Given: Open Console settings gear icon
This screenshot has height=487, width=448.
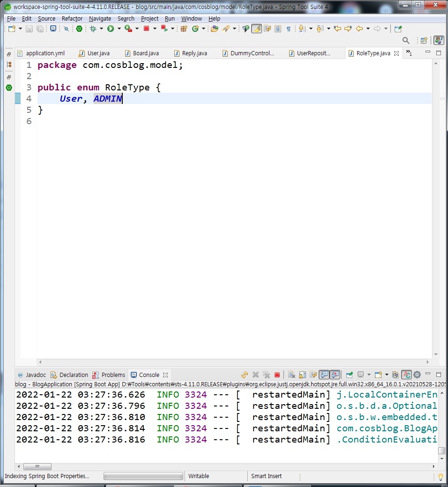Looking at the screenshot, I should tap(417, 375).
